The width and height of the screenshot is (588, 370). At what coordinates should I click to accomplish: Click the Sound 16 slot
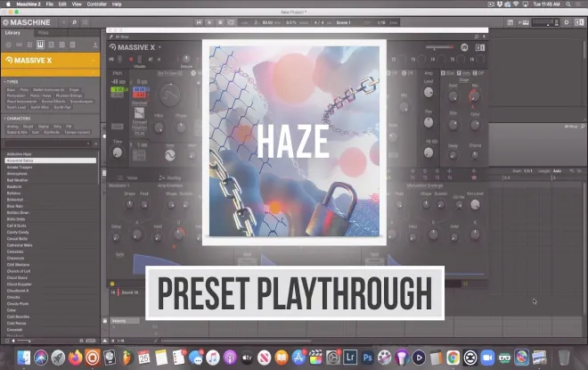130,292
